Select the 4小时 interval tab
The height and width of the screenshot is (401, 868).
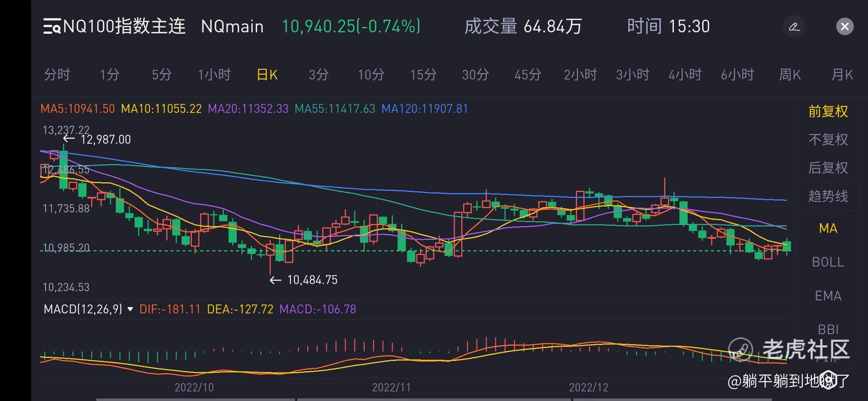[685, 75]
